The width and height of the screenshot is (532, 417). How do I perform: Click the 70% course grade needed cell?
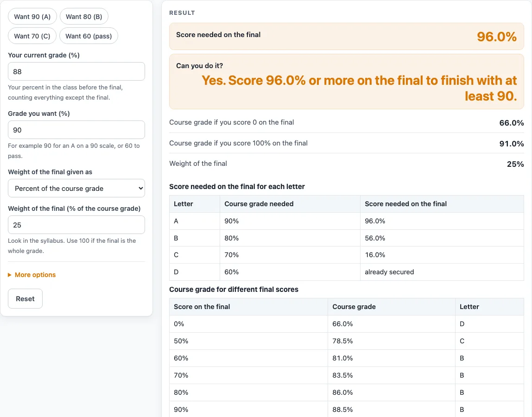coord(290,255)
